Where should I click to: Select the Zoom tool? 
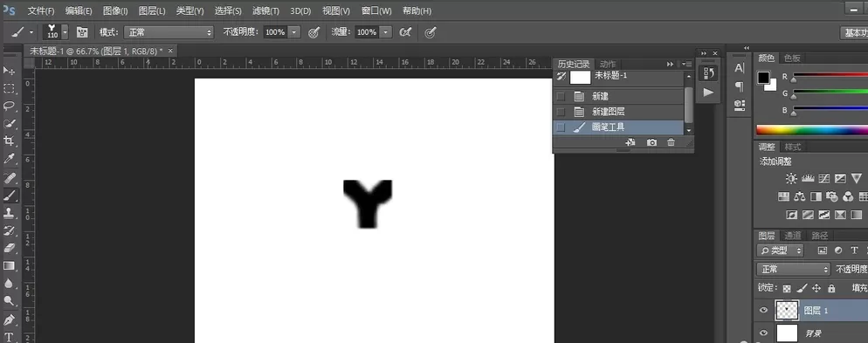click(x=9, y=301)
